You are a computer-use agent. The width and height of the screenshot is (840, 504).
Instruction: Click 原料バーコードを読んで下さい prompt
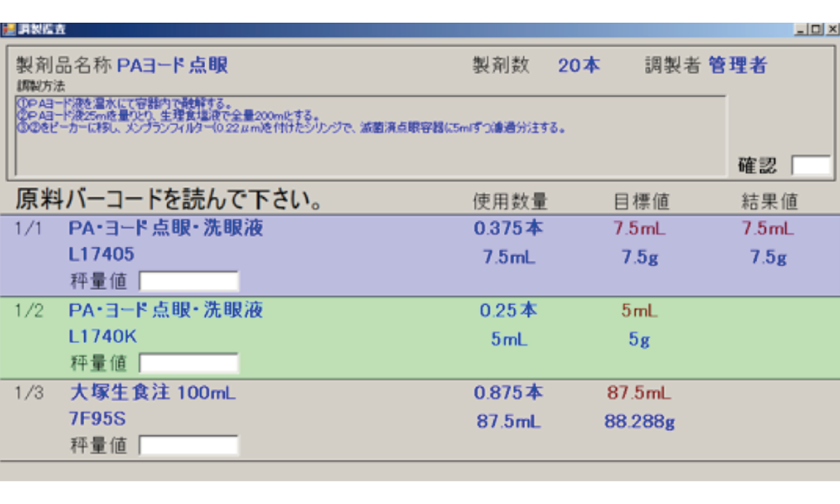point(168,199)
